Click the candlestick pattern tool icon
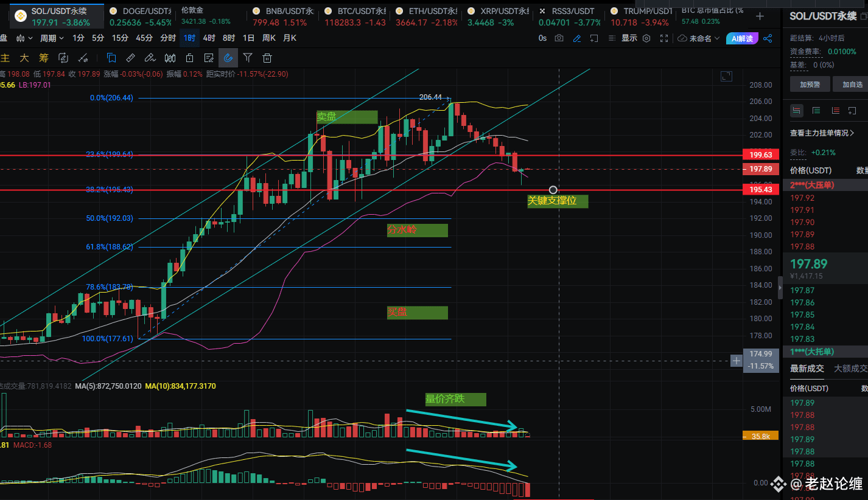 (170, 58)
